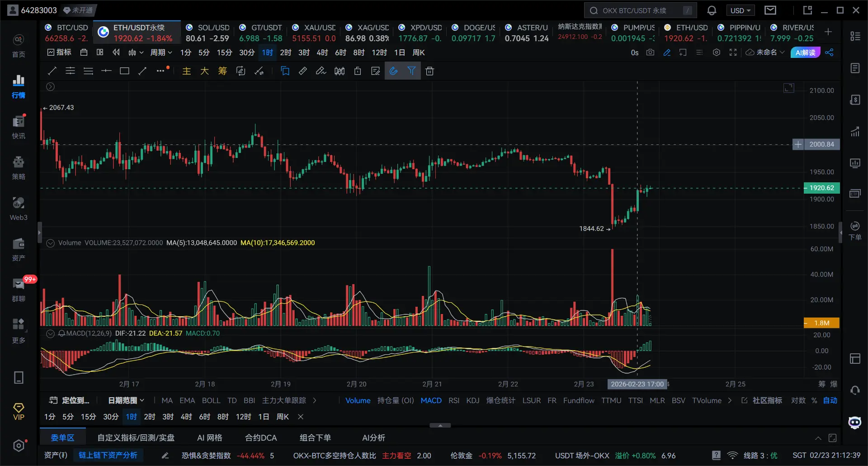
Task: Open 资产 assets in sidebar
Action: coord(19,249)
